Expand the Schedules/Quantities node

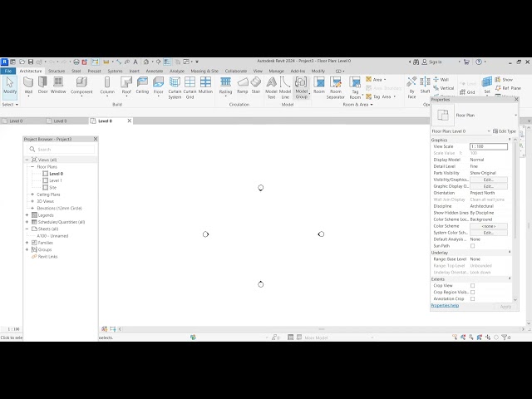tap(27, 222)
